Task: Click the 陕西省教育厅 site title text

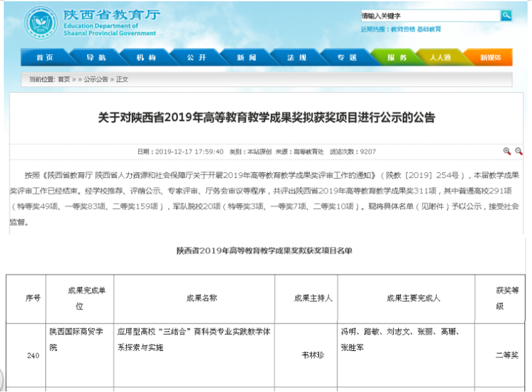Action: [x=112, y=15]
